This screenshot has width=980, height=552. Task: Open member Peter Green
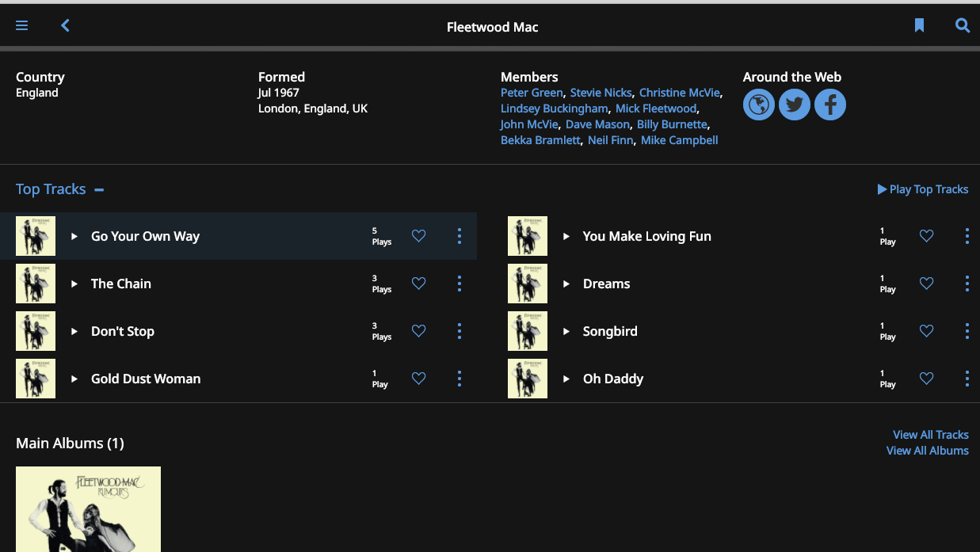point(532,93)
